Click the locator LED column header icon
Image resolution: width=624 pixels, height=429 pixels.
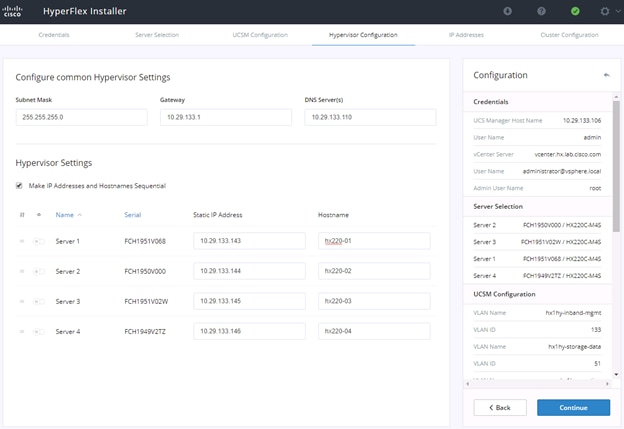coord(39,215)
